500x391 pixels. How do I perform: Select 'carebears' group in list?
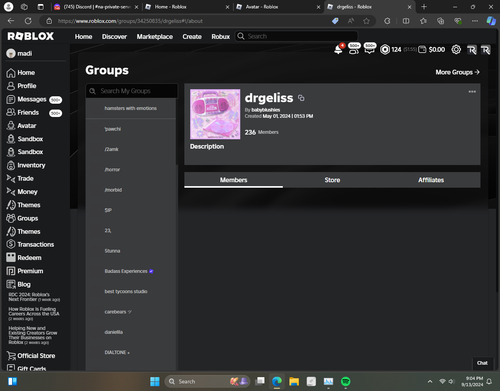131,312
